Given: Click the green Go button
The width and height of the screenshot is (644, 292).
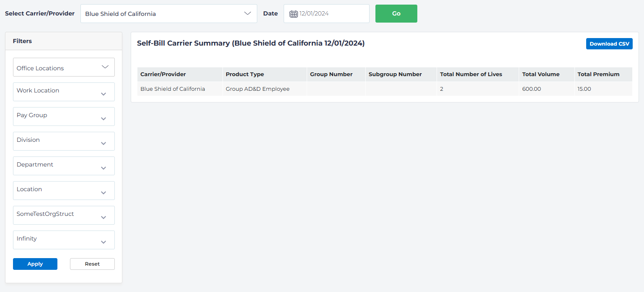Looking at the screenshot, I should point(396,13).
